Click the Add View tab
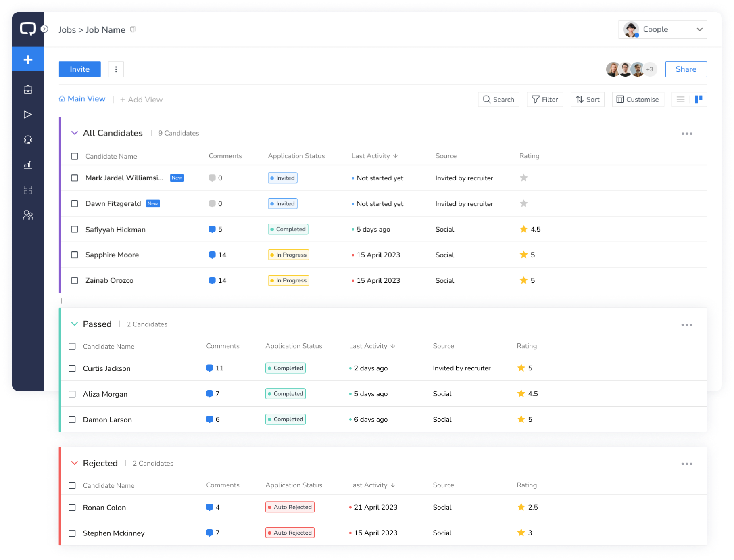 141,100
